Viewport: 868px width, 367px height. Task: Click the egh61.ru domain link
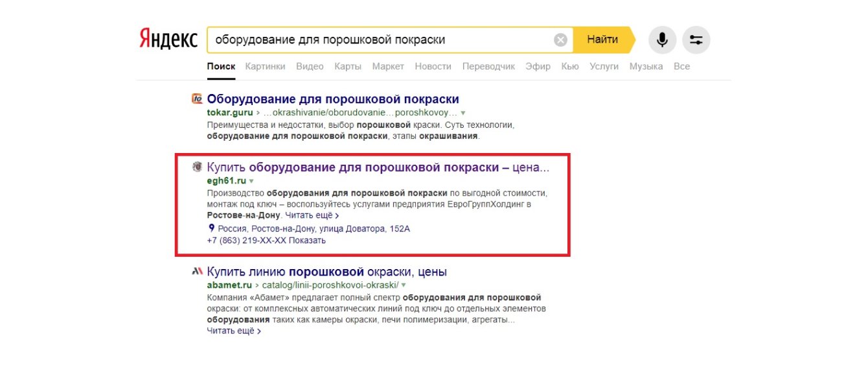[x=227, y=180]
